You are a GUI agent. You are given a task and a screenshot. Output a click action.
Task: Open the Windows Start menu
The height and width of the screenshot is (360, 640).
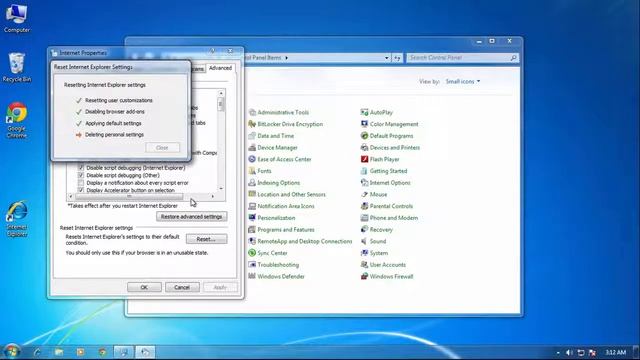point(12,351)
